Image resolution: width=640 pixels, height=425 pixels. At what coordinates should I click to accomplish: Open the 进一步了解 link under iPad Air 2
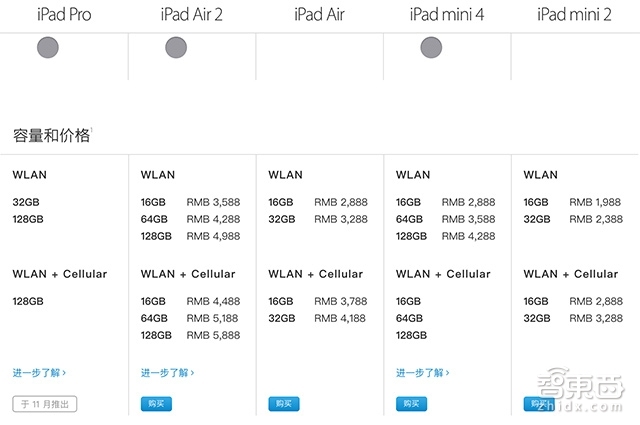167,372
